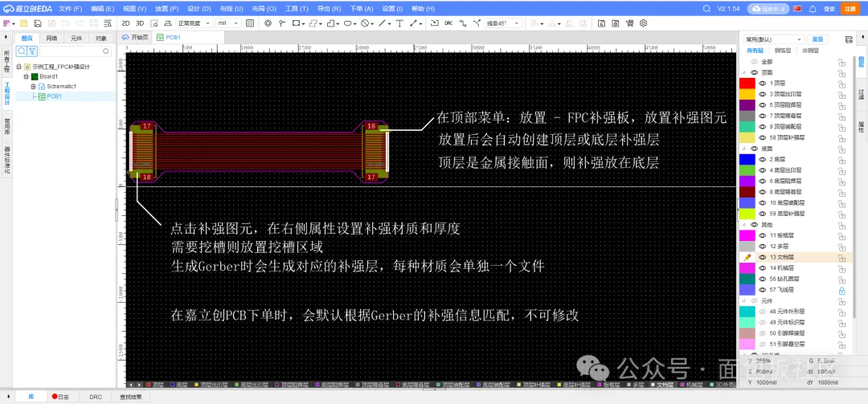The height and width of the screenshot is (404, 868).
Task: Collapse the Board1 tree node
Action: pos(26,76)
